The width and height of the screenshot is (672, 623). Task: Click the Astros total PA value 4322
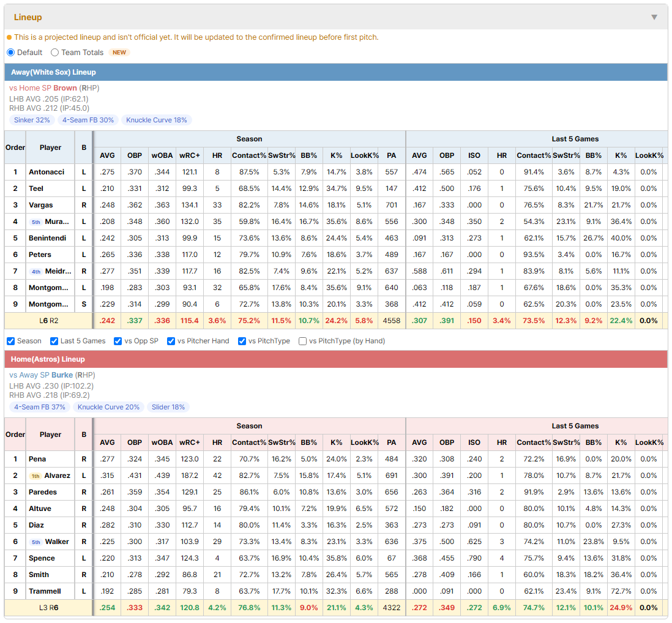tap(392, 608)
